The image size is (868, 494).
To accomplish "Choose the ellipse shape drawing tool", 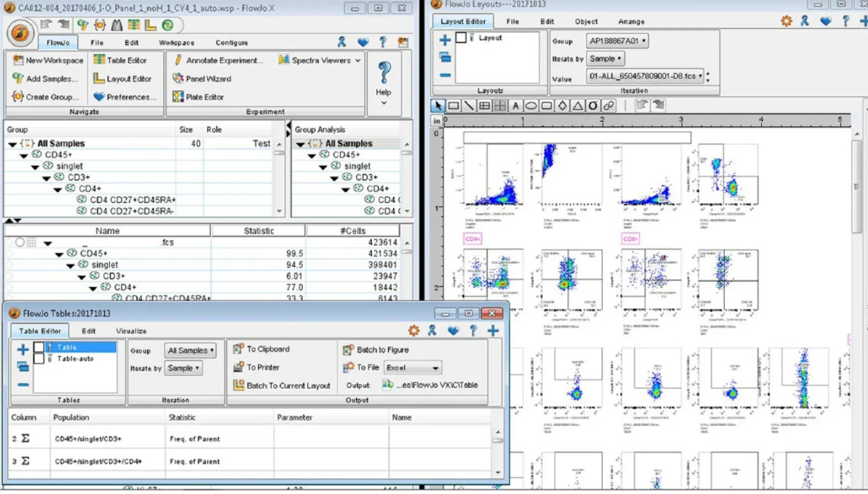I will click(531, 106).
